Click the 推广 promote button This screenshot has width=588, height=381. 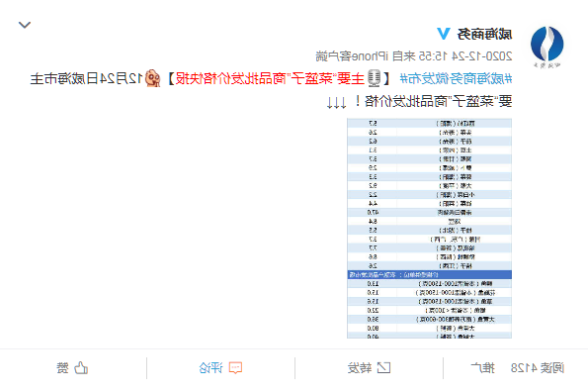click(483, 368)
